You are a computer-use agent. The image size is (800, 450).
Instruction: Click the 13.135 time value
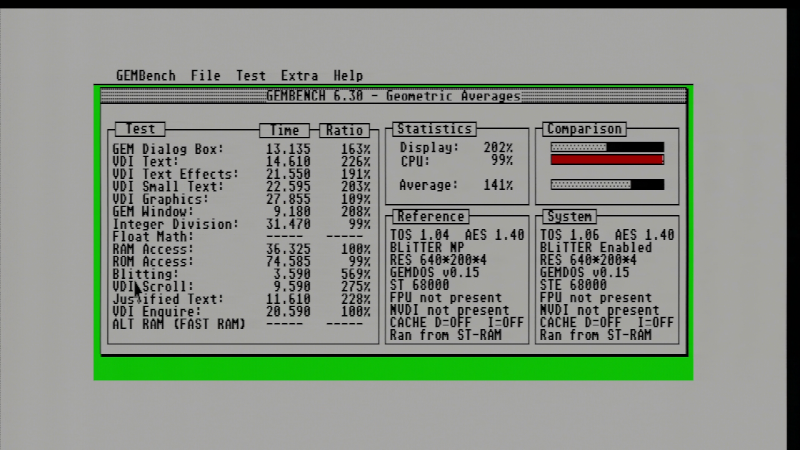pyautogui.click(x=288, y=149)
